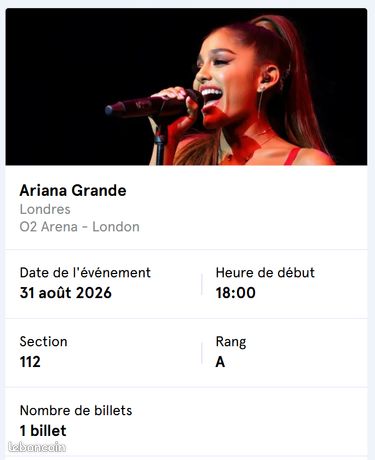The image size is (375, 460).
Task: Select the start time 18:00
Action: click(x=236, y=293)
